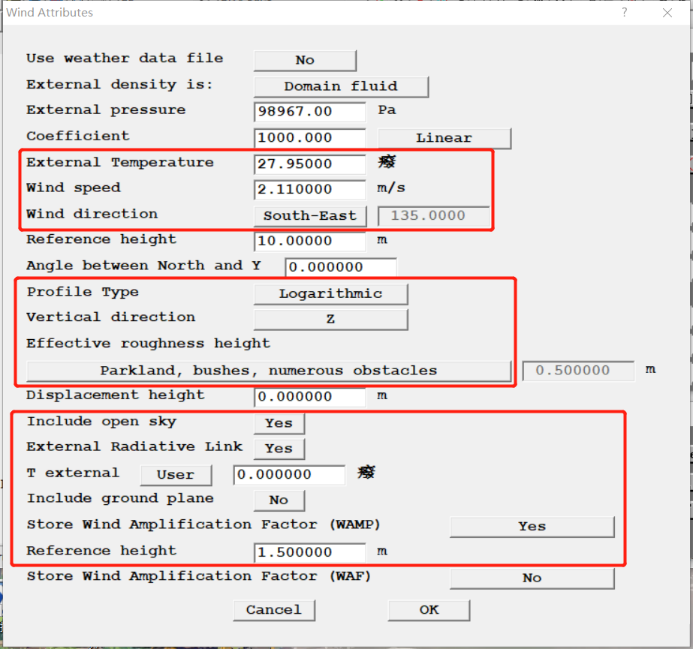Open the South-East wind direction selector
Screen dimensions: 693x649
tap(310, 216)
